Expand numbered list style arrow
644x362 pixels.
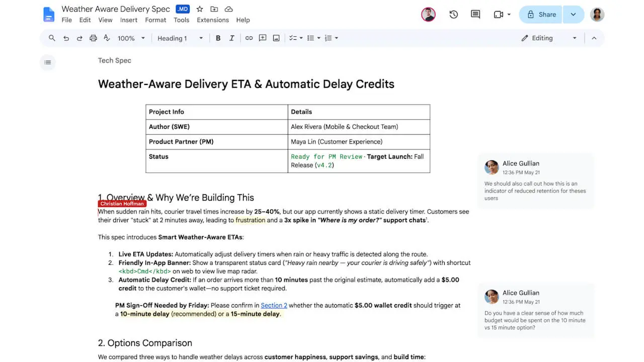coord(337,38)
